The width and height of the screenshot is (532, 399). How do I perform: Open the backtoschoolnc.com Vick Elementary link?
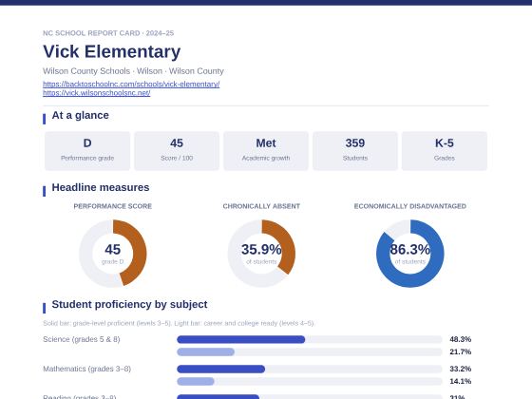(x=131, y=84)
